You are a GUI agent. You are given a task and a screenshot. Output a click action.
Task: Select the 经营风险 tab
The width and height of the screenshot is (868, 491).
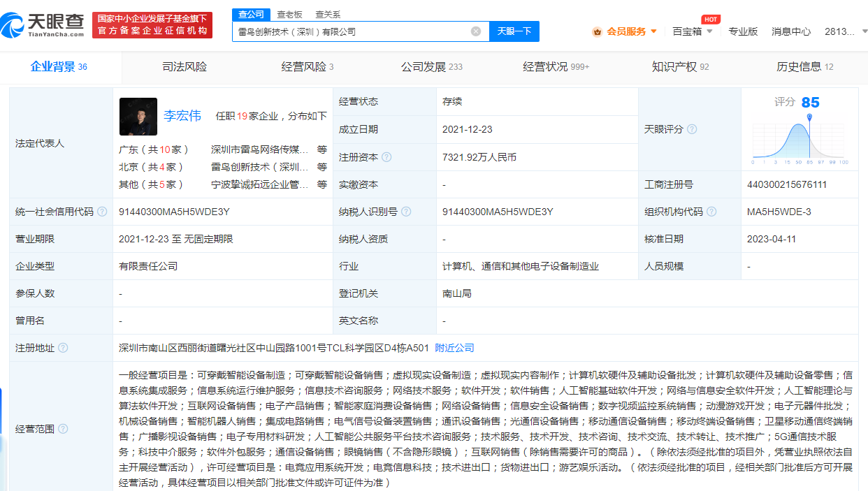click(x=308, y=67)
